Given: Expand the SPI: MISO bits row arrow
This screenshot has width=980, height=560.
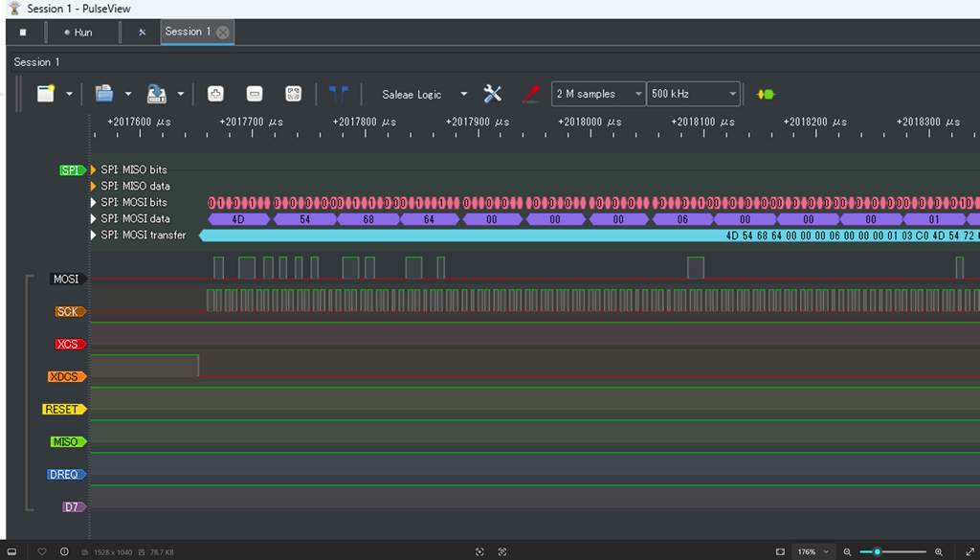Looking at the screenshot, I should (94, 169).
